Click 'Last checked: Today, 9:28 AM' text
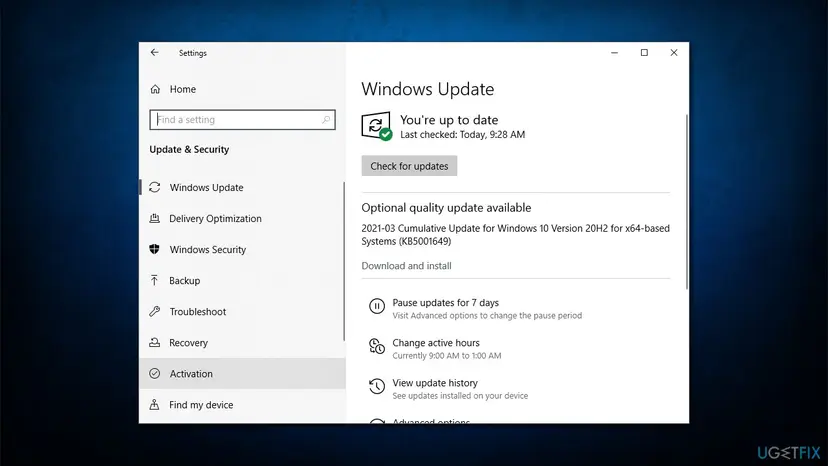828x466 pixels. click(x=462, y=135)
